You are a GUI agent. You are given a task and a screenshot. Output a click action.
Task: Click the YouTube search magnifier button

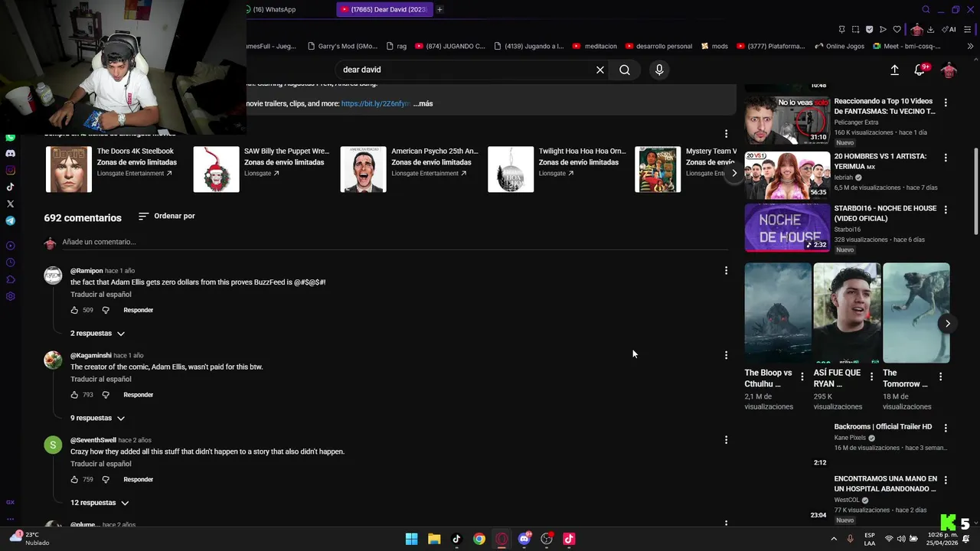point(625,70)
